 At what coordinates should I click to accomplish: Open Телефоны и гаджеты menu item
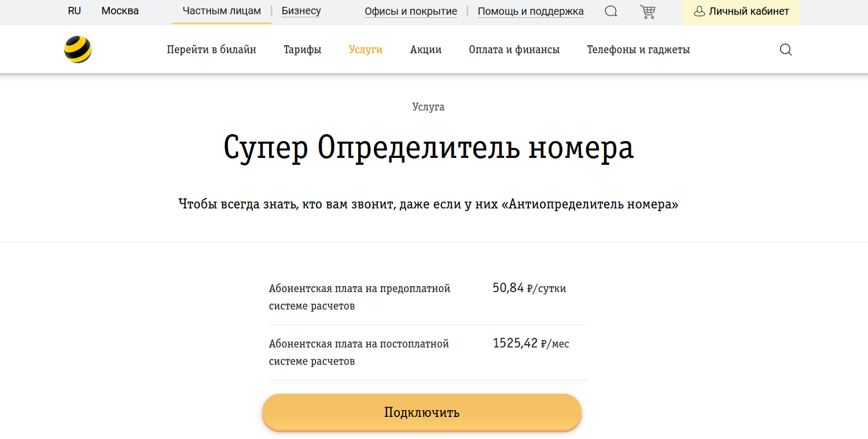pos(639,50)
